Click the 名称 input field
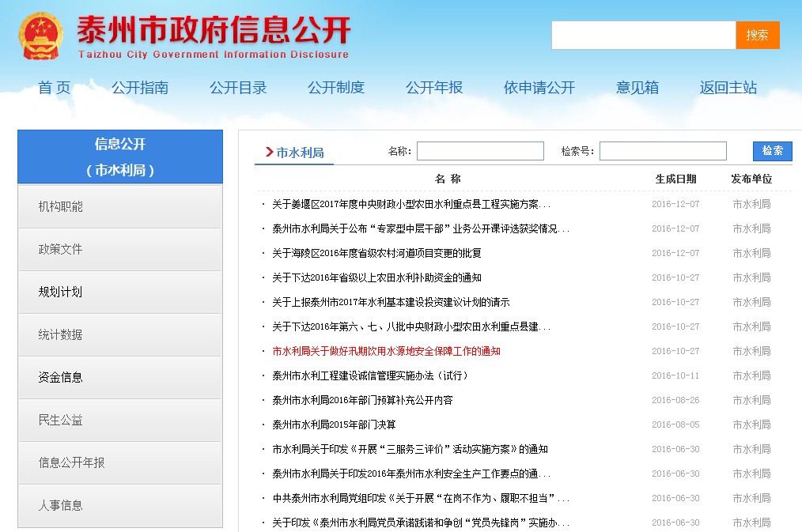802x532 pixels. click(x=480, y=151)
